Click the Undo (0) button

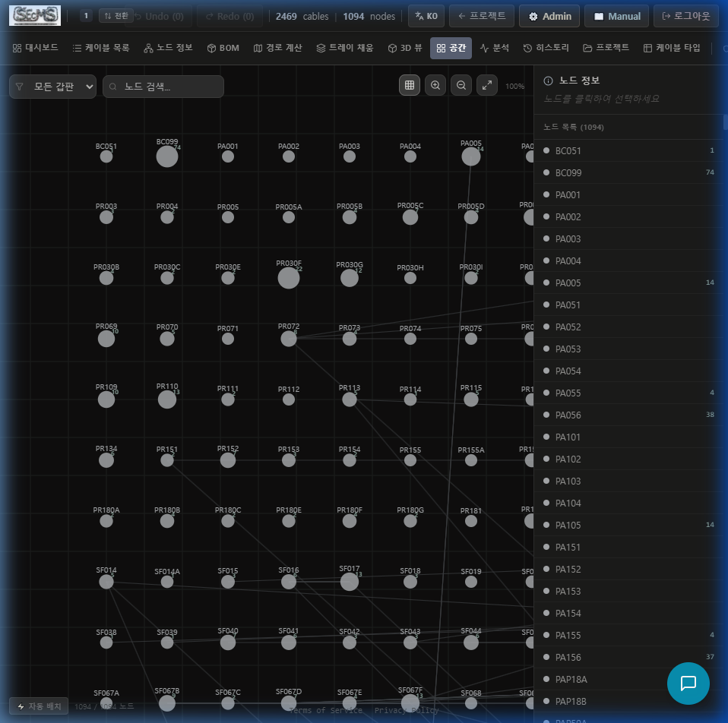click(160, 16)
